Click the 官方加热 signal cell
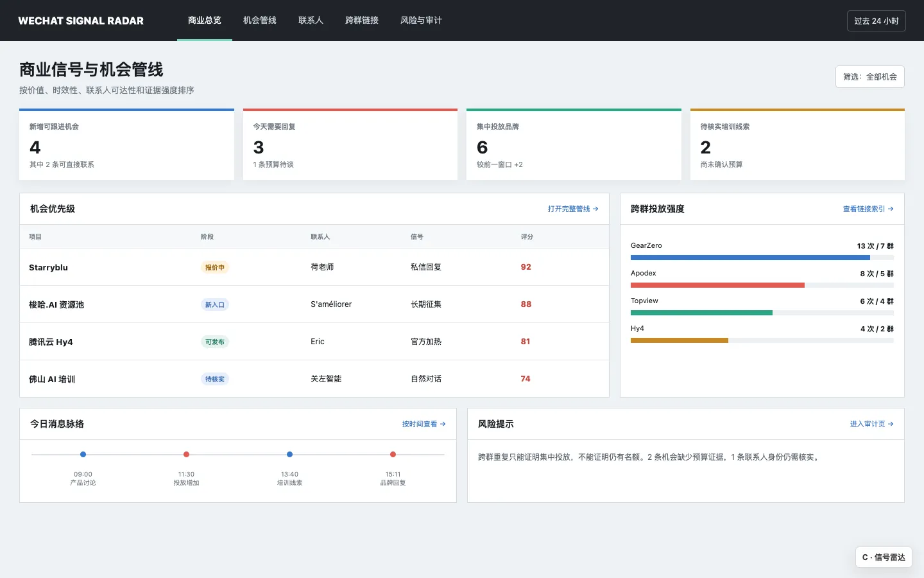The width and height of the screenshot is (924, 578). coord(426,342)
